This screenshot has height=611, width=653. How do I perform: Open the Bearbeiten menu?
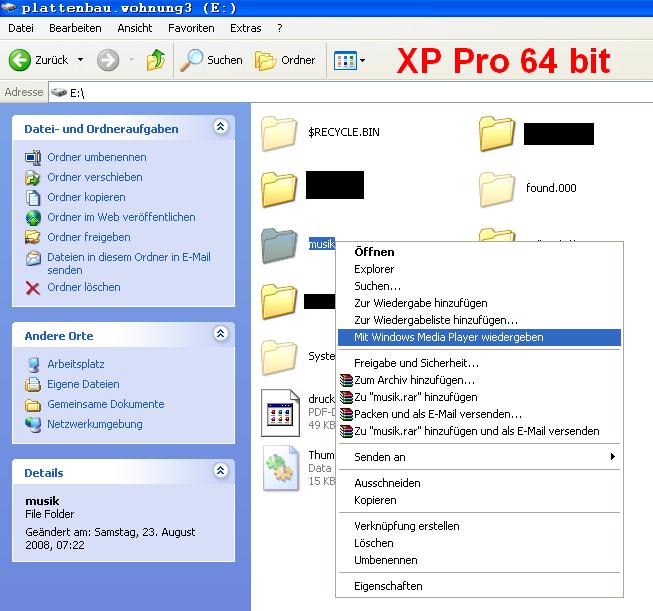(75, 28)
